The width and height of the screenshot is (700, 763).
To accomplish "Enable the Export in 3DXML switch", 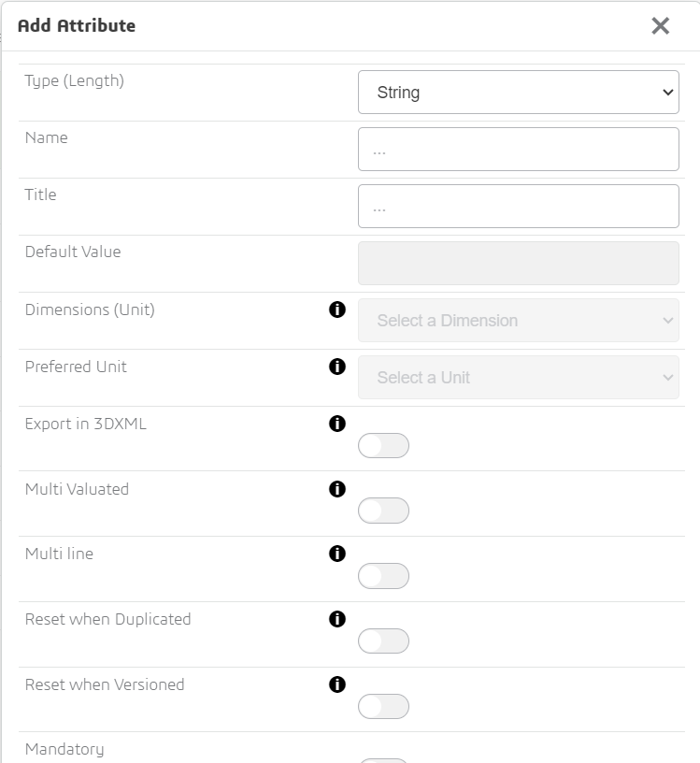I will 383,446.
